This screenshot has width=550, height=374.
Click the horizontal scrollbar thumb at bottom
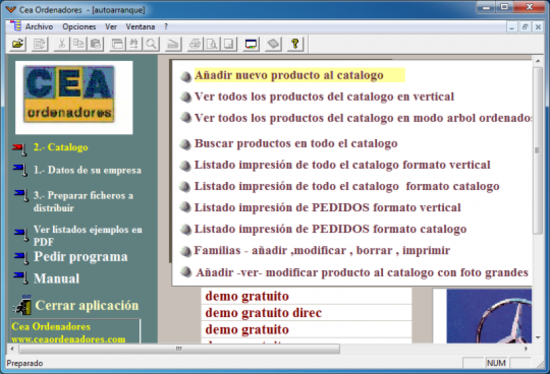(x=179, y=349)
